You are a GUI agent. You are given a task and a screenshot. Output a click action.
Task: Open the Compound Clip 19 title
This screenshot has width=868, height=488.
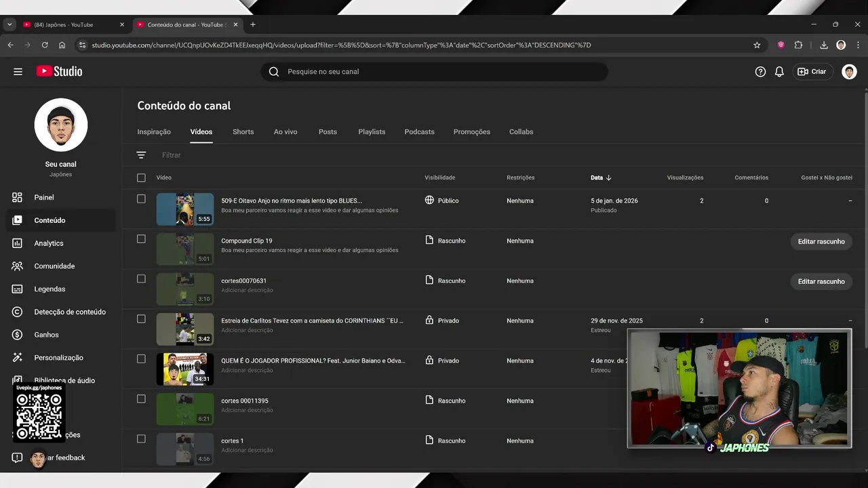[x=247, y=241]
